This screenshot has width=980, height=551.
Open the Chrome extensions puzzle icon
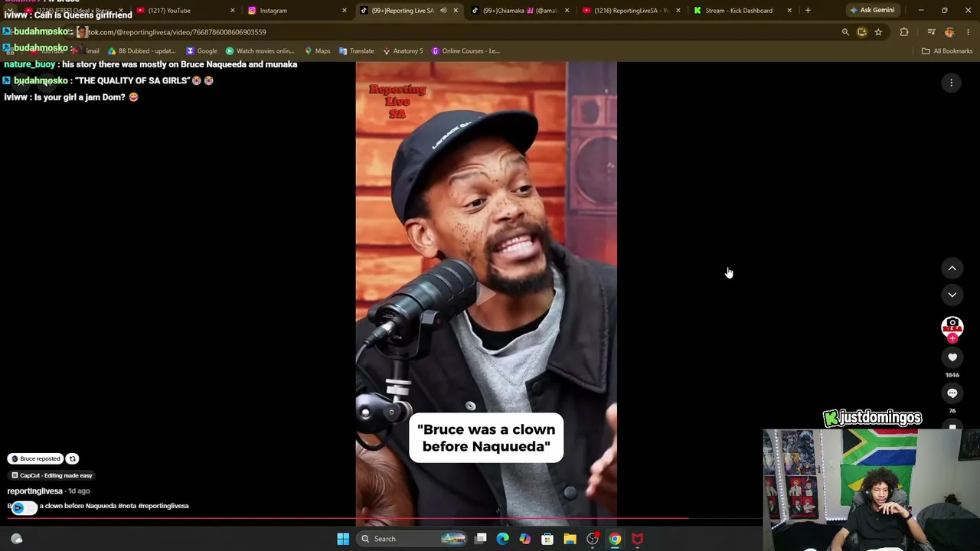(904, 32)
